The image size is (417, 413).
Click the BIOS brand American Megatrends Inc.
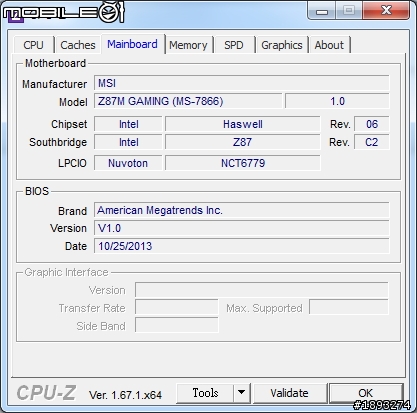pyautogui.click(x=242, y=210)
